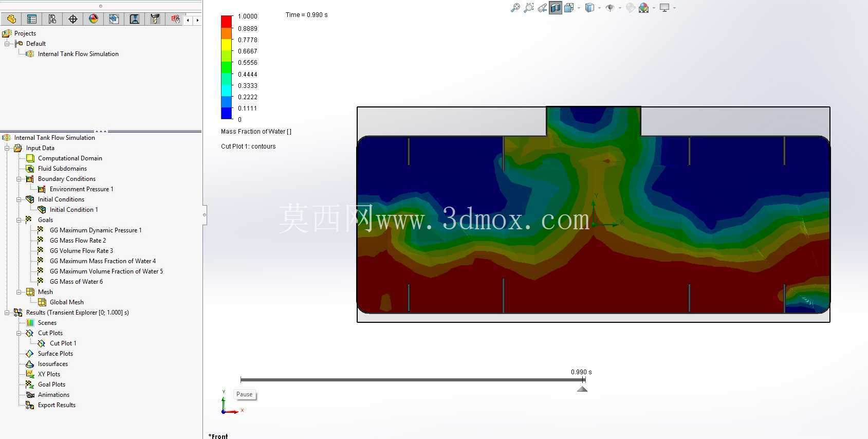
Task: Select GG Volume Flow Rate 3 goal
Action: point(81,251)
